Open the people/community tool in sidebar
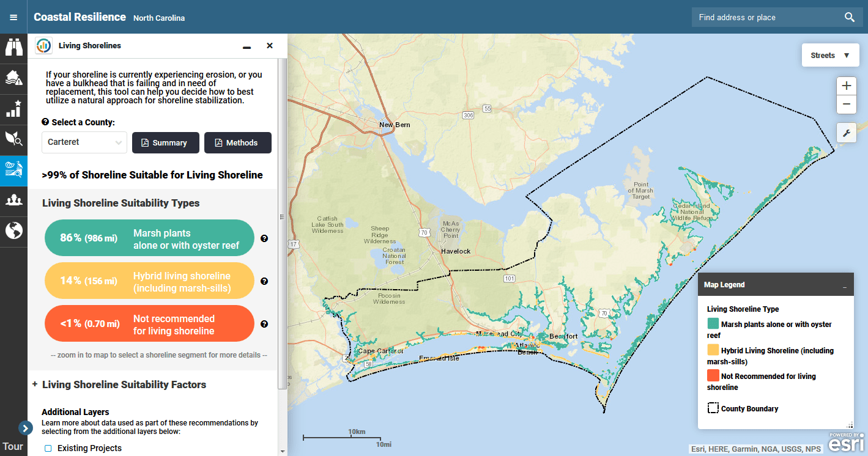The width and height of the screenshot is (868, 456). tap(13, 200)
